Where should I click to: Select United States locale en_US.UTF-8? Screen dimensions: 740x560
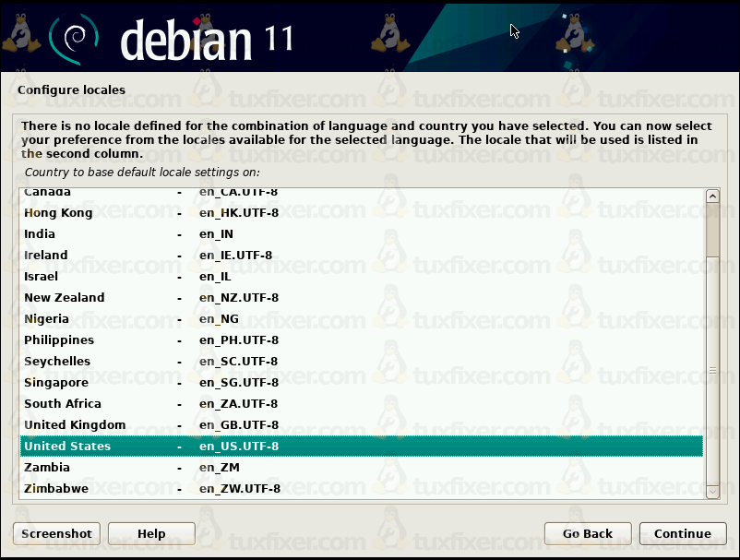click(x=361, y=447)
